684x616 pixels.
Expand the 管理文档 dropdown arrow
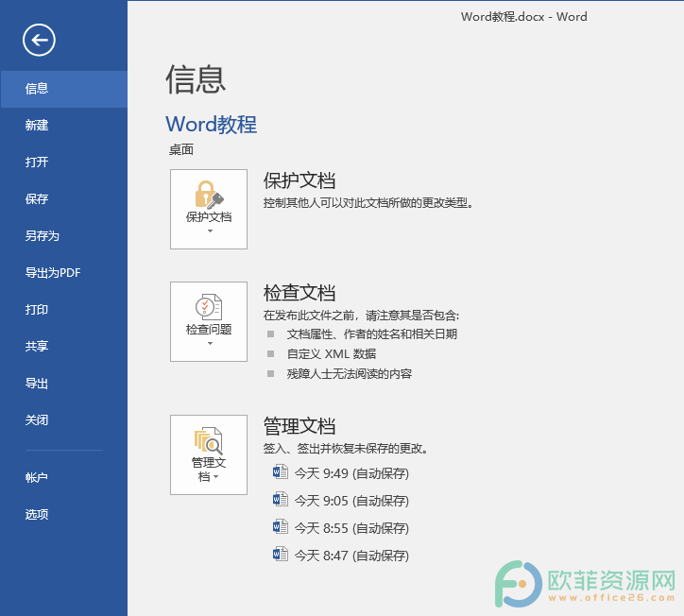[216, 477]
